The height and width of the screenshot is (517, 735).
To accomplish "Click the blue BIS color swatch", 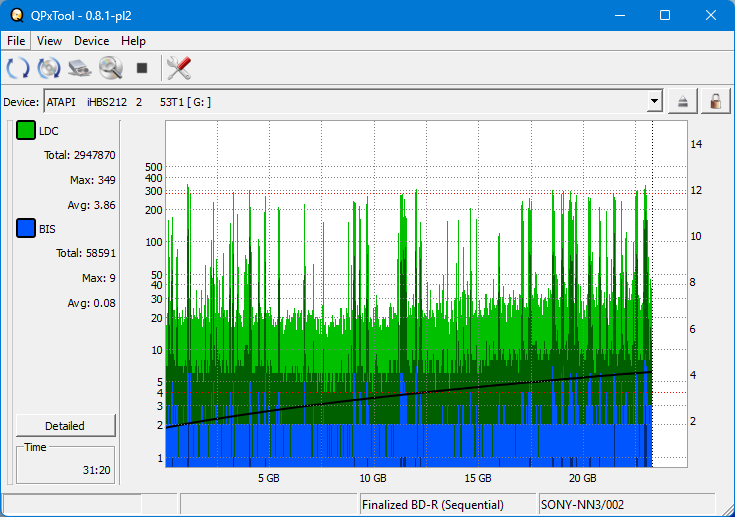I will pos(26,228).
